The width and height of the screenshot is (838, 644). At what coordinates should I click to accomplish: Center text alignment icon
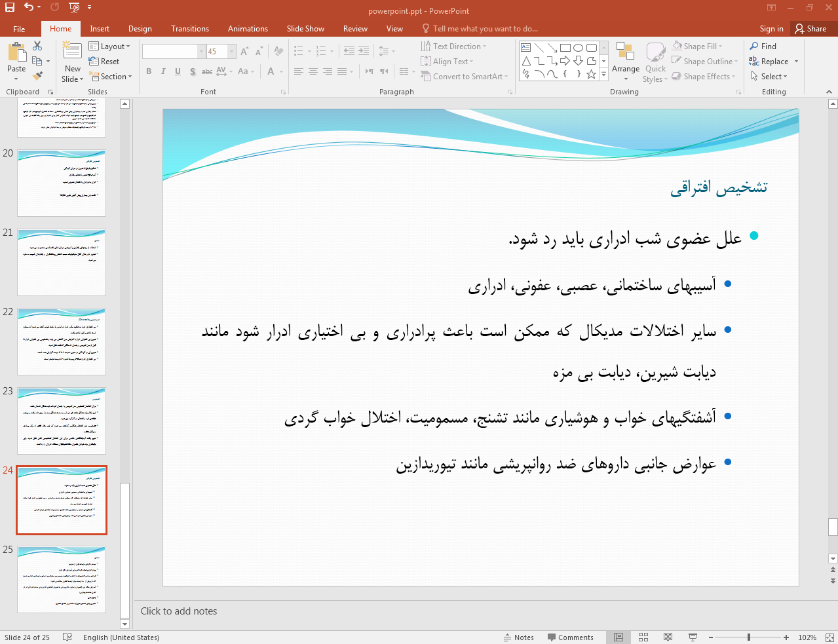coord(313,71)
